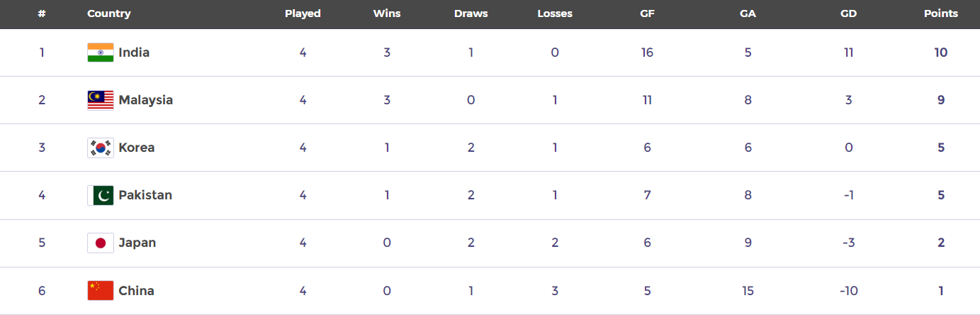
Task: Click the India flag icon
Action: click(101, 52)
